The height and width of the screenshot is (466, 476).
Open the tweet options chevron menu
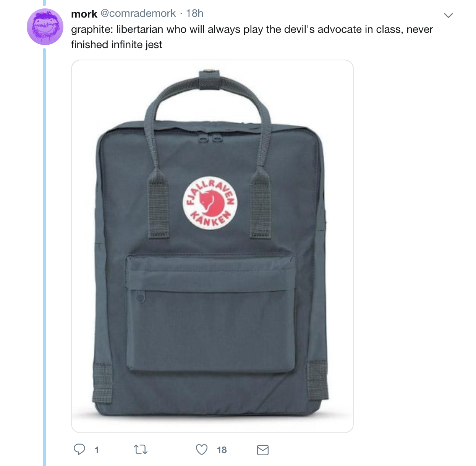[448, 16]
